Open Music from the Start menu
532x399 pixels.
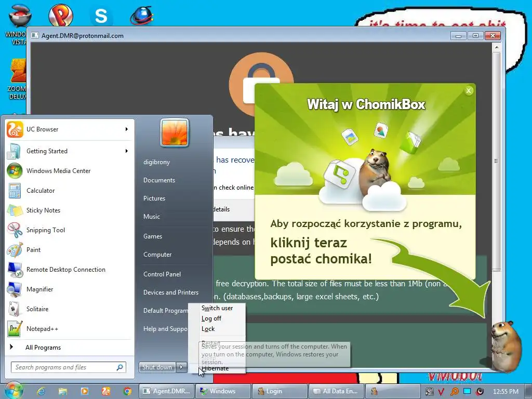click(151, 217)
